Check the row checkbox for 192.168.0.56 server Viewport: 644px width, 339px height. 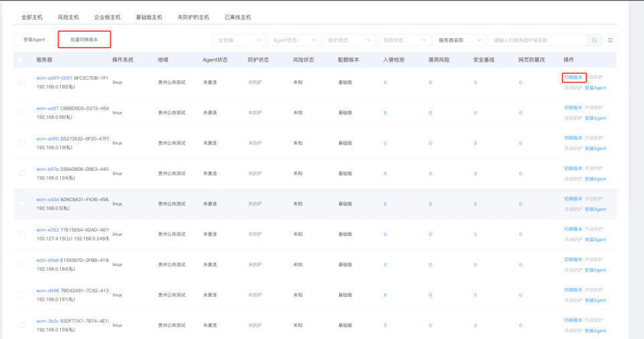point(22,113)
